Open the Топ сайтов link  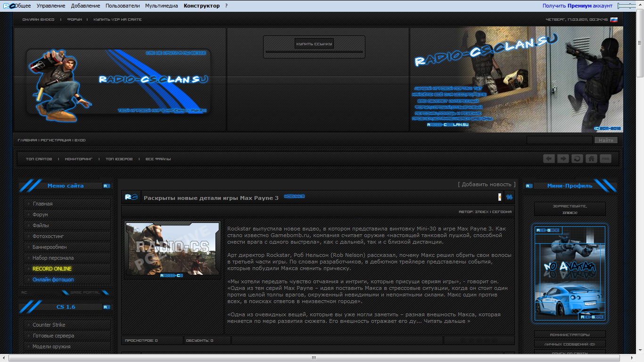(39, 159)
